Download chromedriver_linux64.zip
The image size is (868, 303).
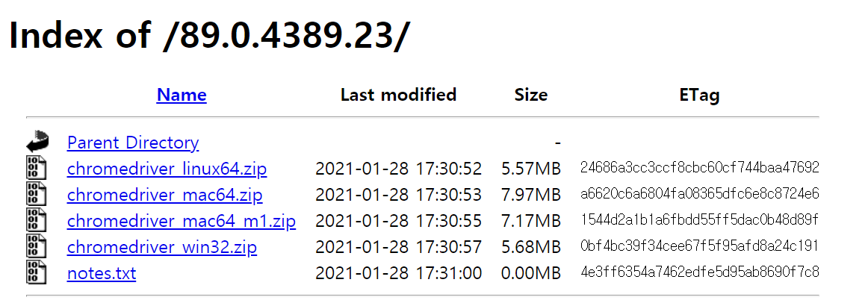coord(167,169)
